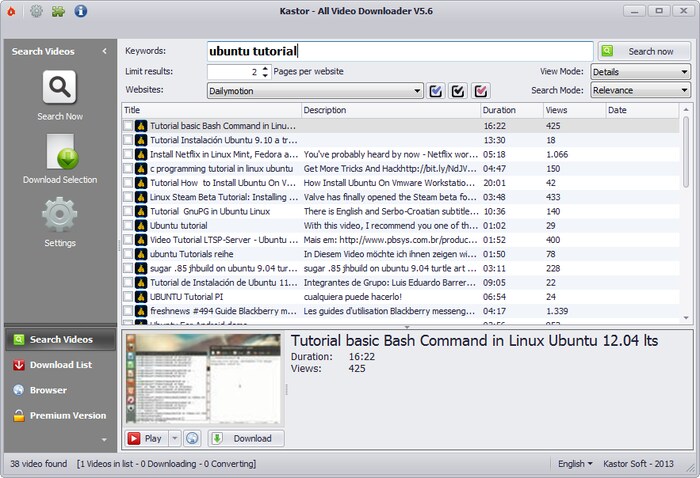Check the 'Tutorial basic Bash Command' row
The width and height of the screenshot is (700, 478).
129,126
